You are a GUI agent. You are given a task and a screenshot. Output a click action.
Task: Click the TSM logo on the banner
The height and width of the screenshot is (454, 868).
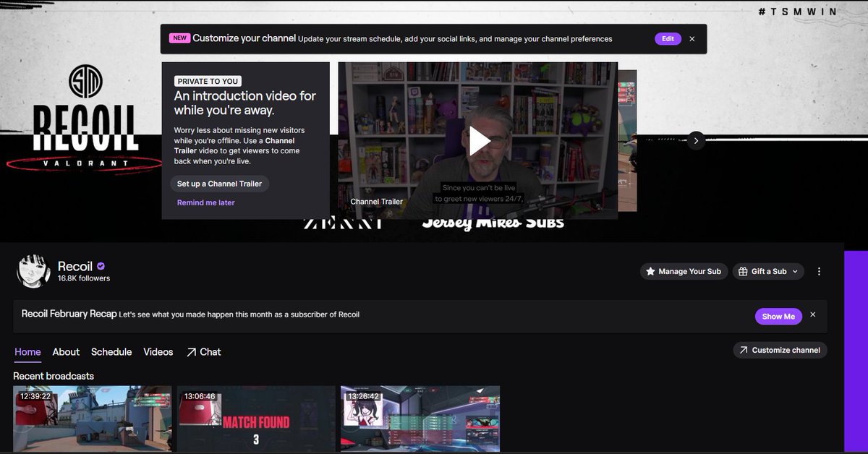(x=85, y=81)
